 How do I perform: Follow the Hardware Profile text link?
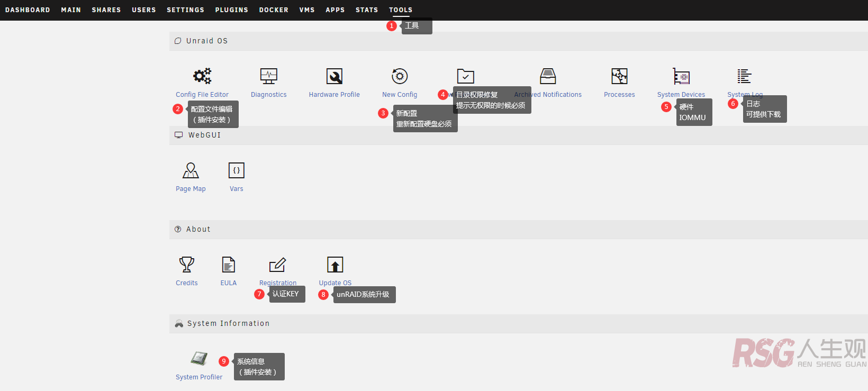point(334,95)
